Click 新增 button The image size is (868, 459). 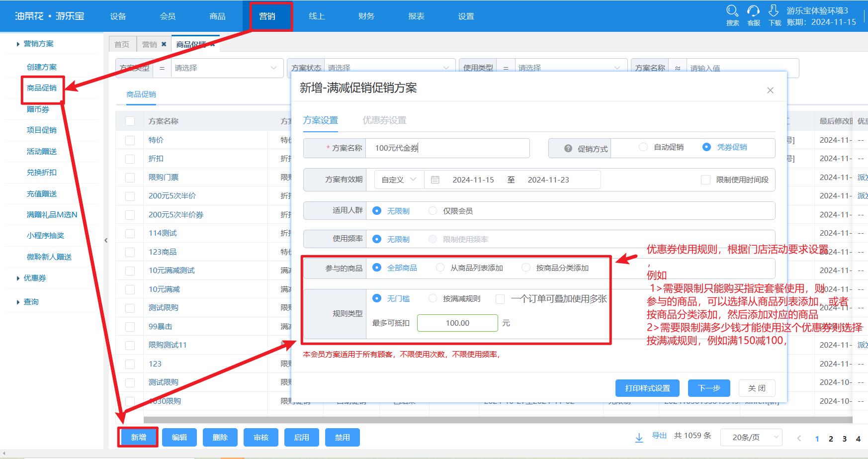click(139, 437)
